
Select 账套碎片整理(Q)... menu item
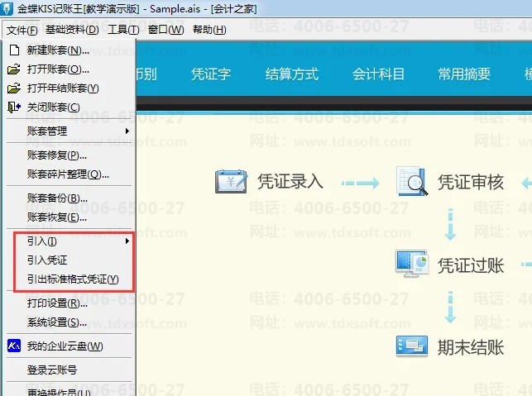tap(69, 174)
